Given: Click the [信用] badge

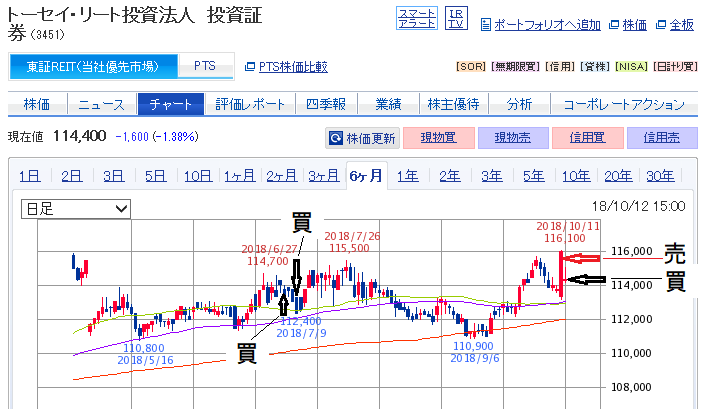Looking at the screenshot, I should (x=560, y=67).
